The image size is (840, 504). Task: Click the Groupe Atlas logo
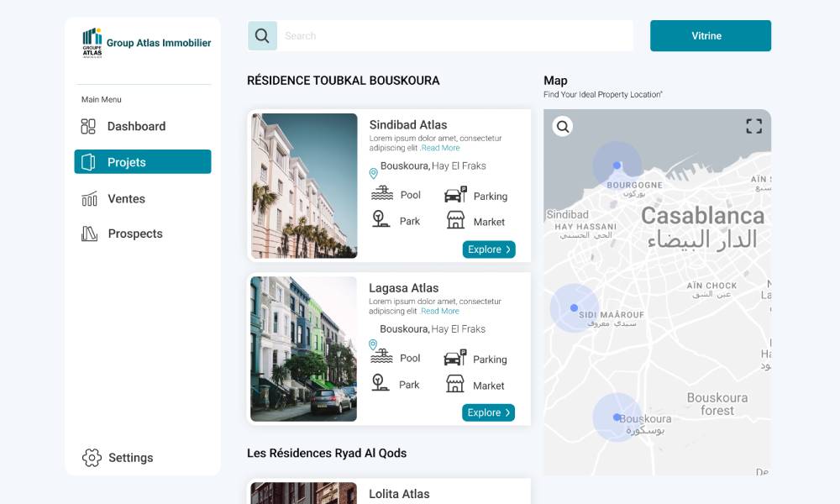pyautogui.click(x=92, y=43)
